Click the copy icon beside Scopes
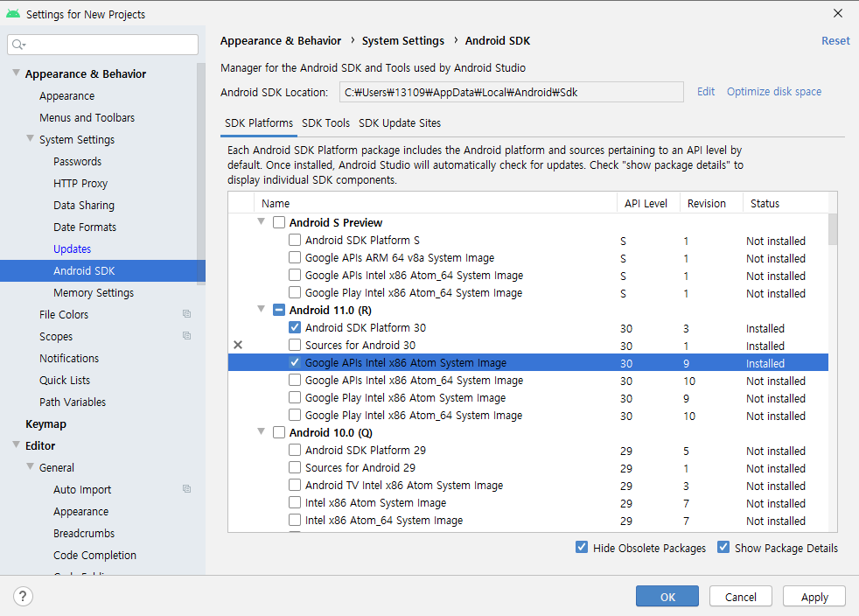Viewport: 859px width, 616px height. (186, 336)
